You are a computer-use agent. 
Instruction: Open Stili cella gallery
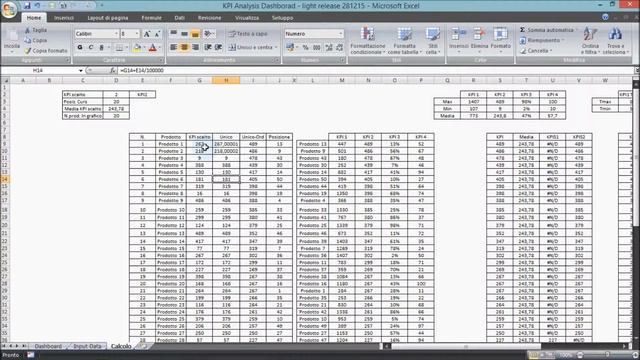[x=433, y=41]
